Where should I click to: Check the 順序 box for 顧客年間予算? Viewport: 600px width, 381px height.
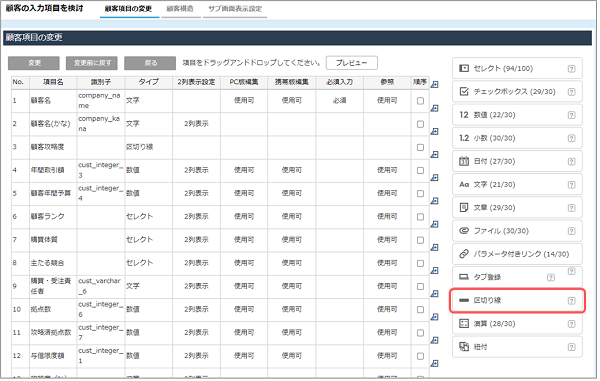click(x=420, y=194)
